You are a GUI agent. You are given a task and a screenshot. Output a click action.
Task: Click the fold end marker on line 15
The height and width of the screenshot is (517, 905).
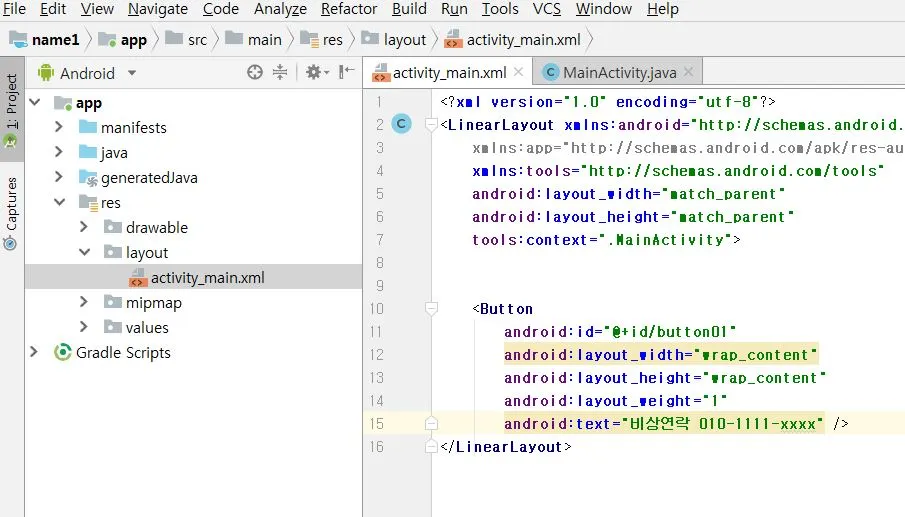tap(431, 424)
